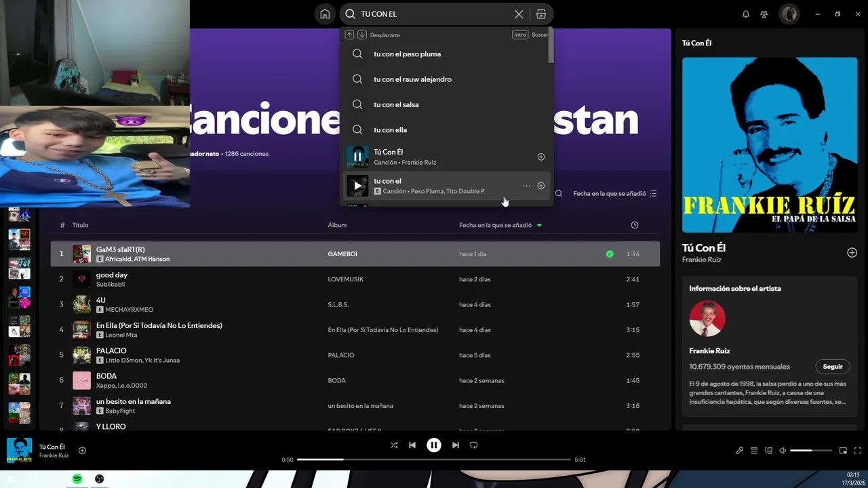Image resolution: width=868 pixels, height=488 pixels.
Task: Click into the search field containing TU CON EL
Action: coord(434,14)
